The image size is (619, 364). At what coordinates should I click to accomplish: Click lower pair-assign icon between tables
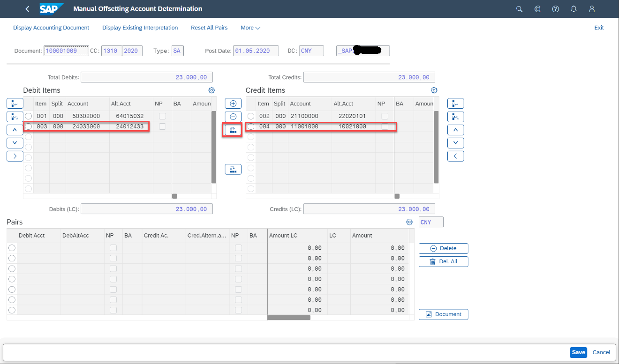233,169
